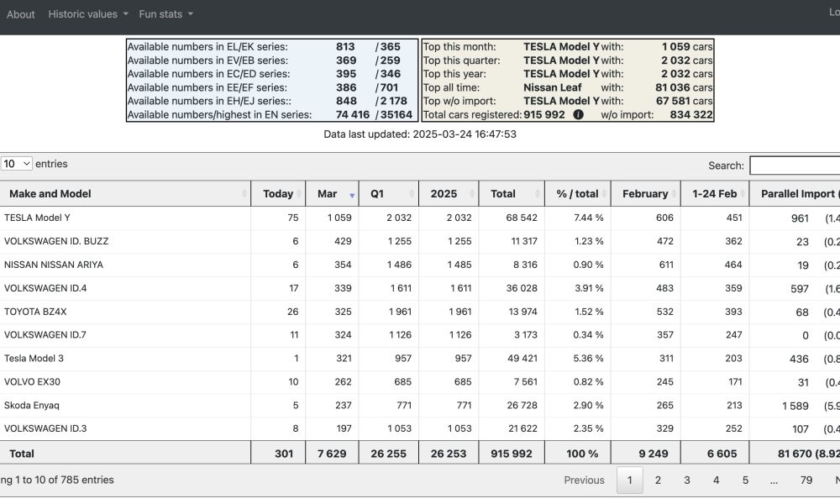Click the Data last updated timestamp
840x504 pixels.
pyautogui.click(x=420, y=134)
